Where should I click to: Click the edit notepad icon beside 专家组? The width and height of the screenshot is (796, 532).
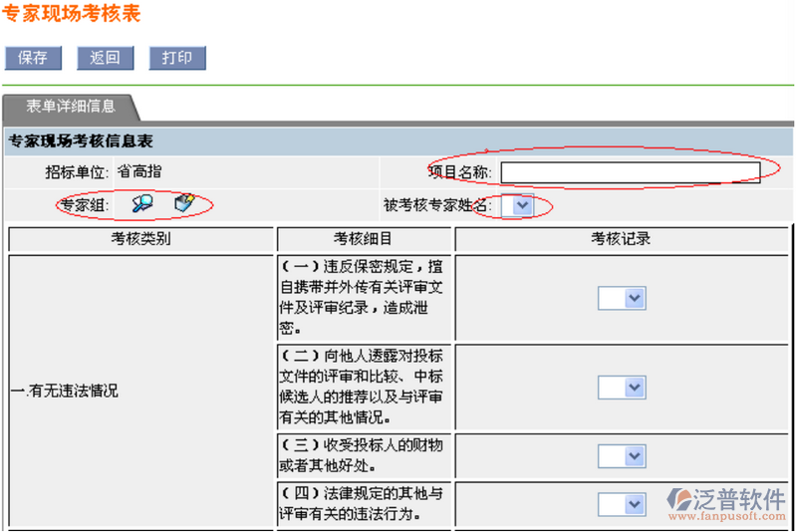(184, 203)
